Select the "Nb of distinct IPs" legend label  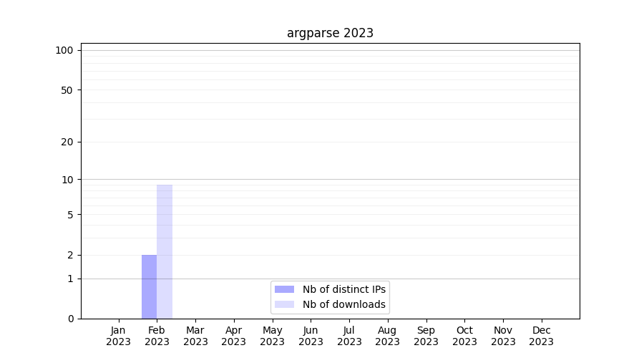[343, 289]
